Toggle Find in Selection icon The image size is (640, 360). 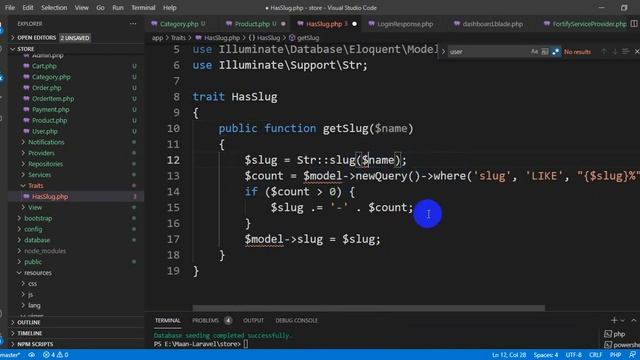point(625,52)
